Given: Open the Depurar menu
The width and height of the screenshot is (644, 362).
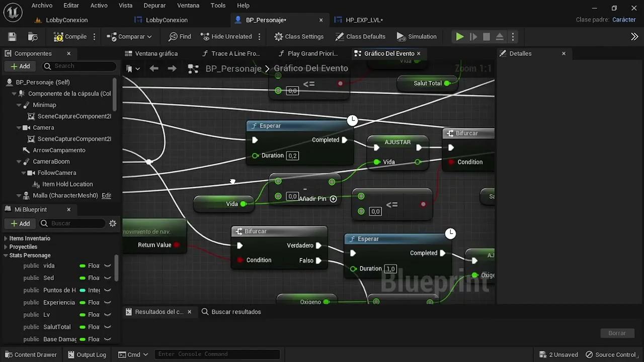Looking at the screenshot, I should click(154, 6).
